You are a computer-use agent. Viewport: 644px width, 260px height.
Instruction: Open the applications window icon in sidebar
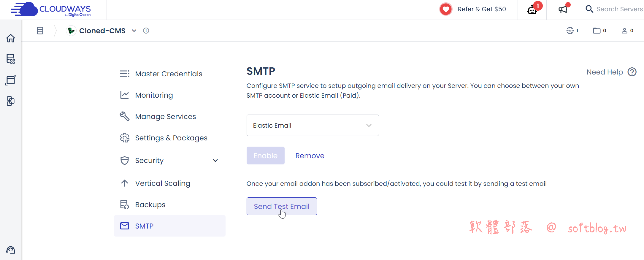point(11,80)
